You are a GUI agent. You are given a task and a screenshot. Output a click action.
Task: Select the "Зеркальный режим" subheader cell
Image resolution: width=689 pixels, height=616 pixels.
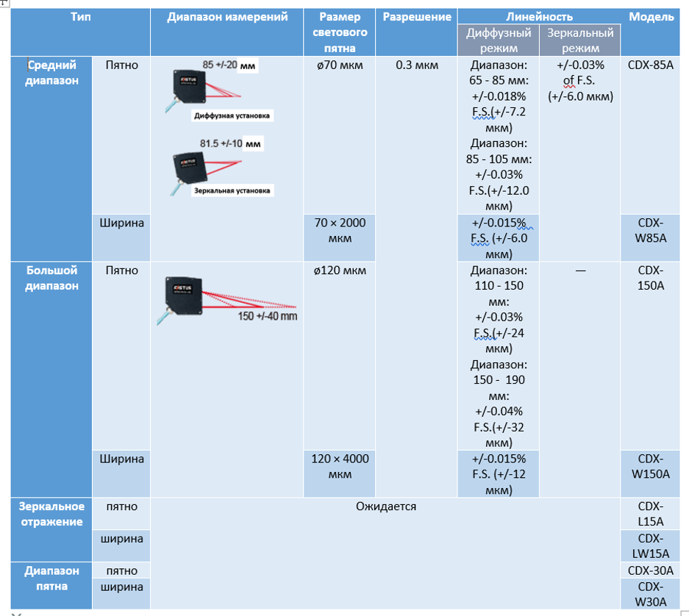[x=580, y=40]
